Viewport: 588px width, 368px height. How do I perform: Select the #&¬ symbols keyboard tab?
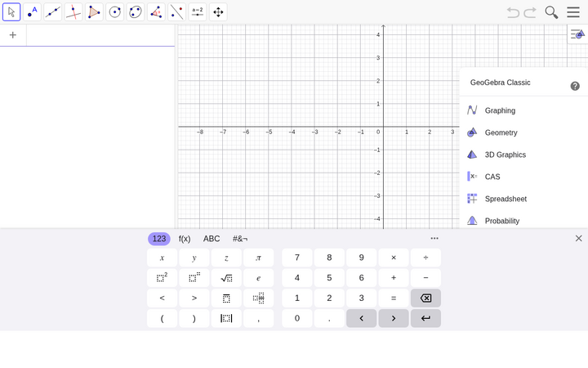(240, 239)
